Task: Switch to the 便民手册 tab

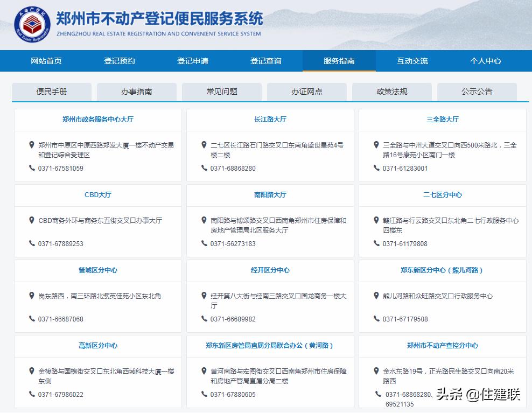Action: tap(52, 92)
